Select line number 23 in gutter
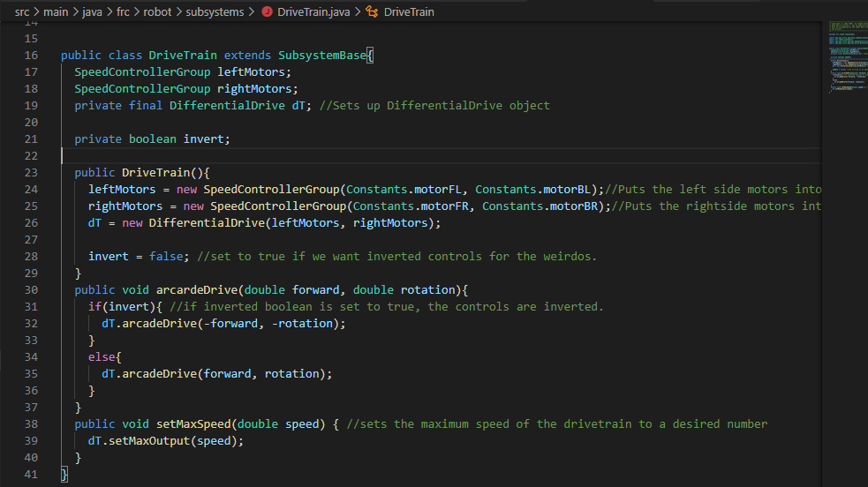The width and height of the screenshot is (868, 487). [31, 172]
